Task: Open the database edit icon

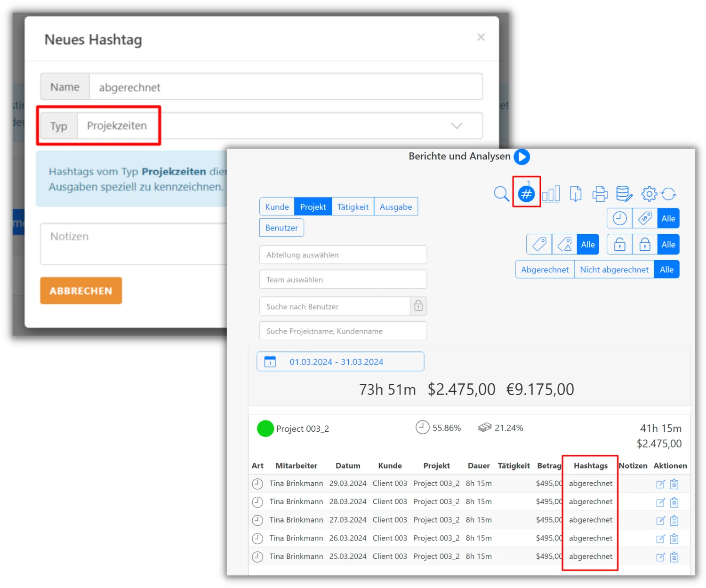Action: coord(624,193)
